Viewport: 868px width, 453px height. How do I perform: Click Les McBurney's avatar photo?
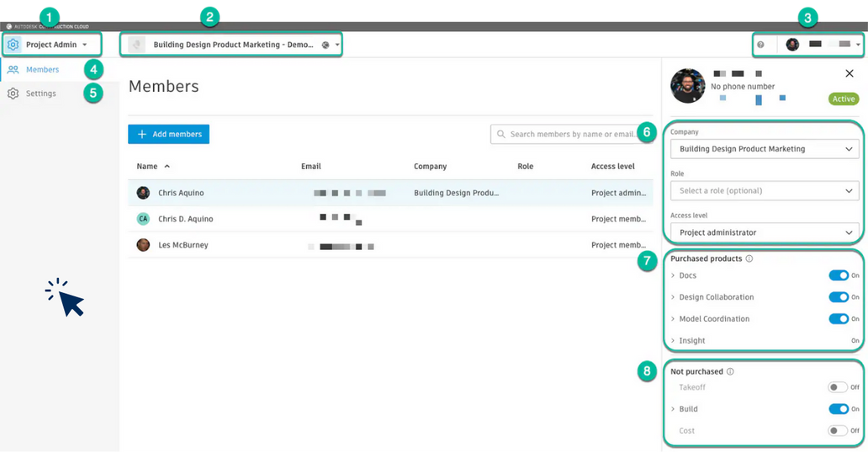(143, 245)
